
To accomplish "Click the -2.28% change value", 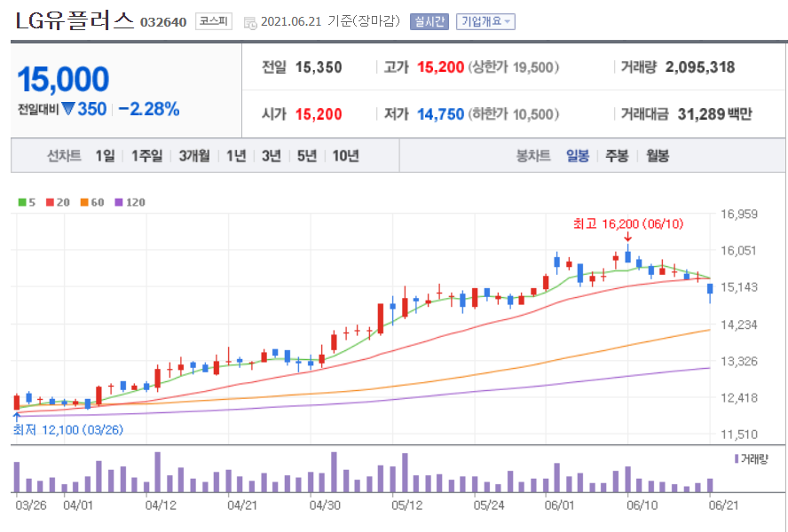I will 149,109.
